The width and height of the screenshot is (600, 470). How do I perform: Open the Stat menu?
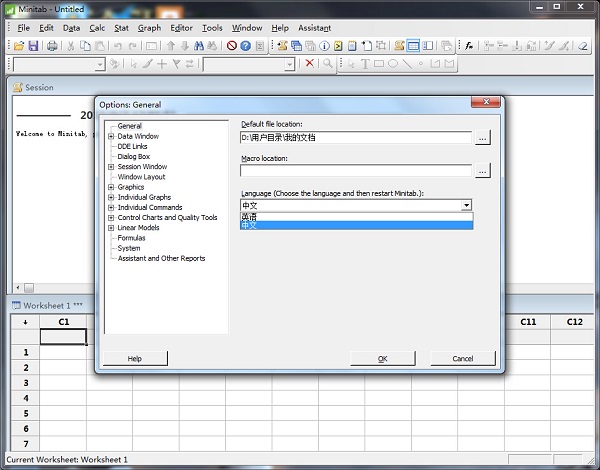point(121,28)
